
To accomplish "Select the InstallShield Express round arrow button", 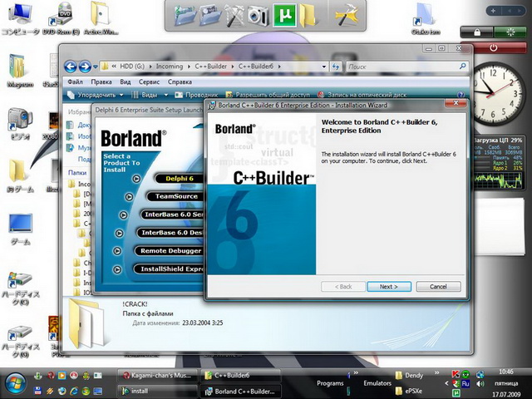I will pyautogui.click(x=117, y=269).
